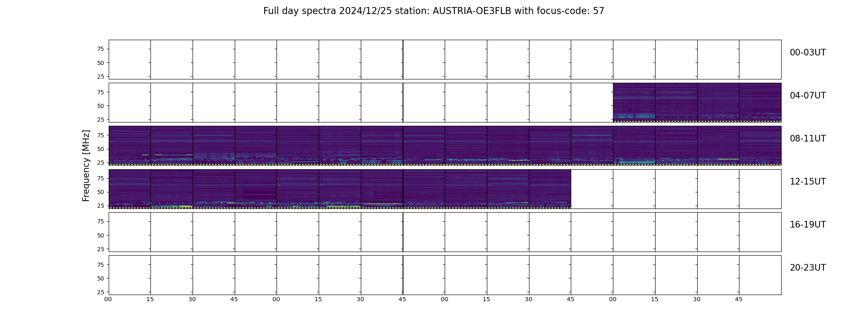Click the "75" frequency tick of 00-03UT row
Image resolution: width=868 pixels, height=331 pixels.
pyautogui.click(x=100, y=49)
